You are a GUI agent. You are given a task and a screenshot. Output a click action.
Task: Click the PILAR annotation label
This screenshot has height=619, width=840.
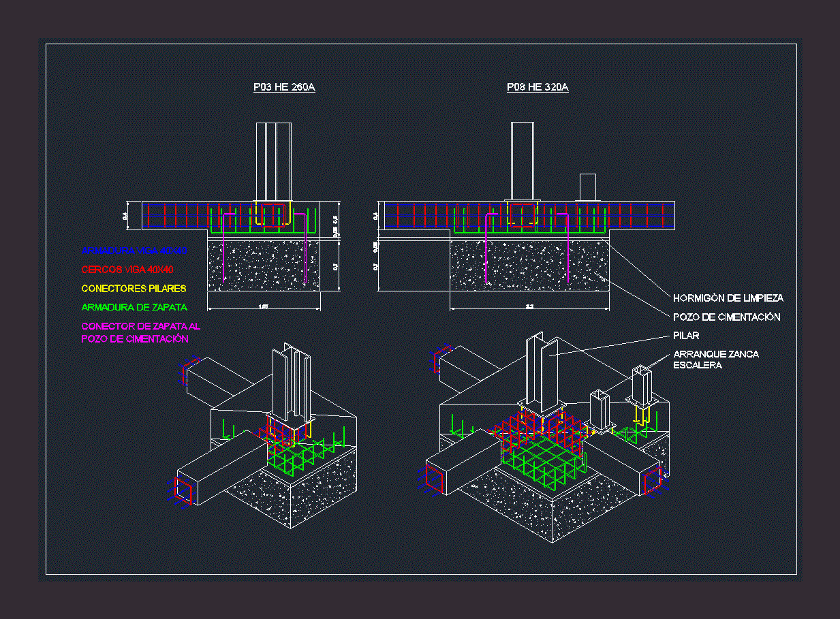tap(686, 336)
